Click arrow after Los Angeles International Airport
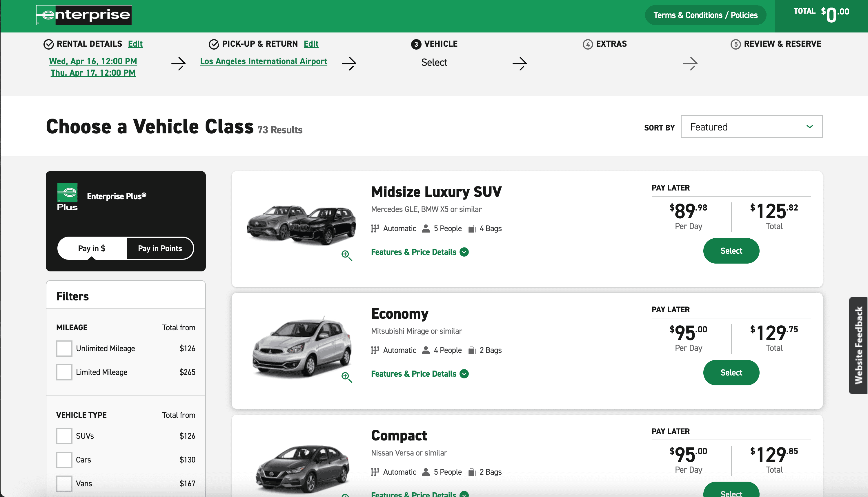The image size is (868, 497). 349,64
